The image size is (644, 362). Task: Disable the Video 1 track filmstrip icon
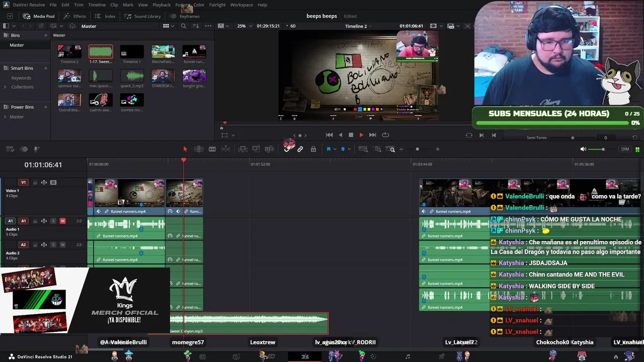pos(53,183)
